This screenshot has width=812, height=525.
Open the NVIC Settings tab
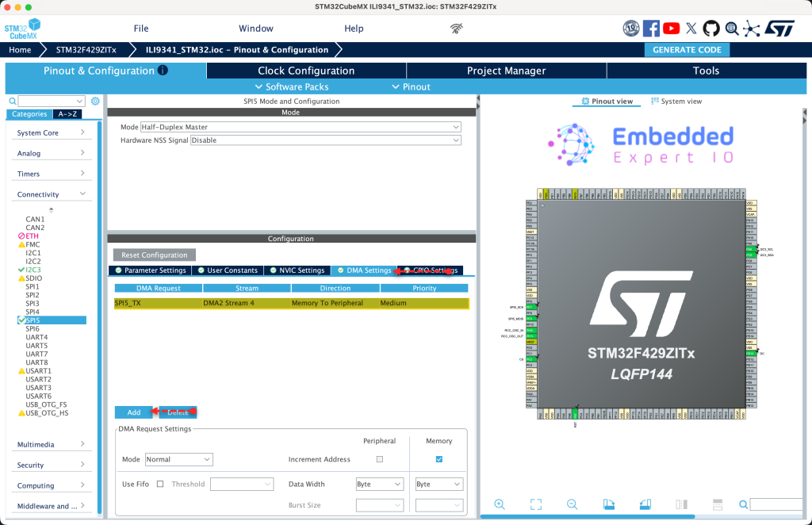297,270
